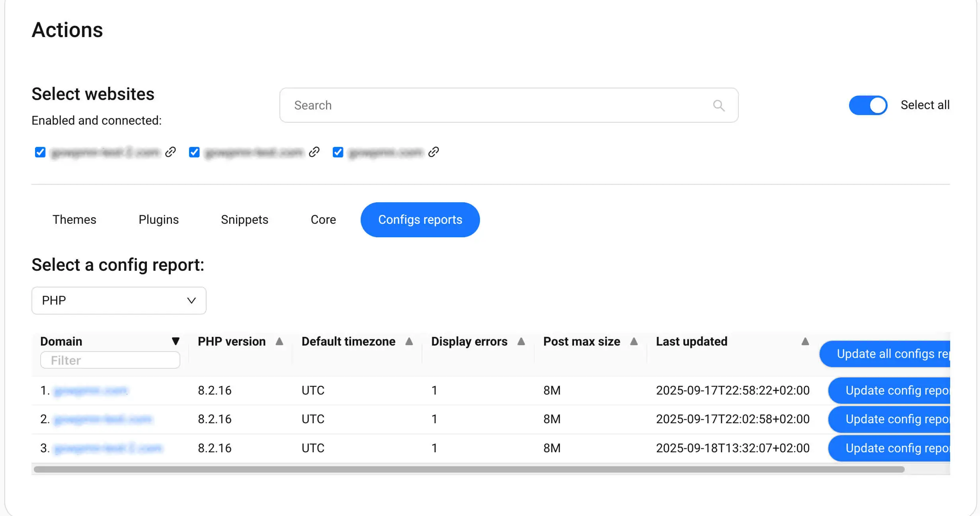Sort the table by PHP version
The height and width of the screenshot is (516, 980).
coord(280,341)
